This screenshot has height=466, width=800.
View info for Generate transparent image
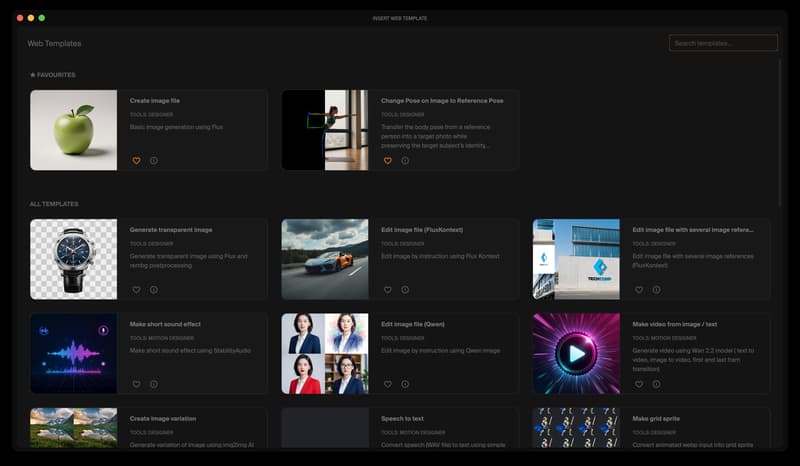point(153,289)
